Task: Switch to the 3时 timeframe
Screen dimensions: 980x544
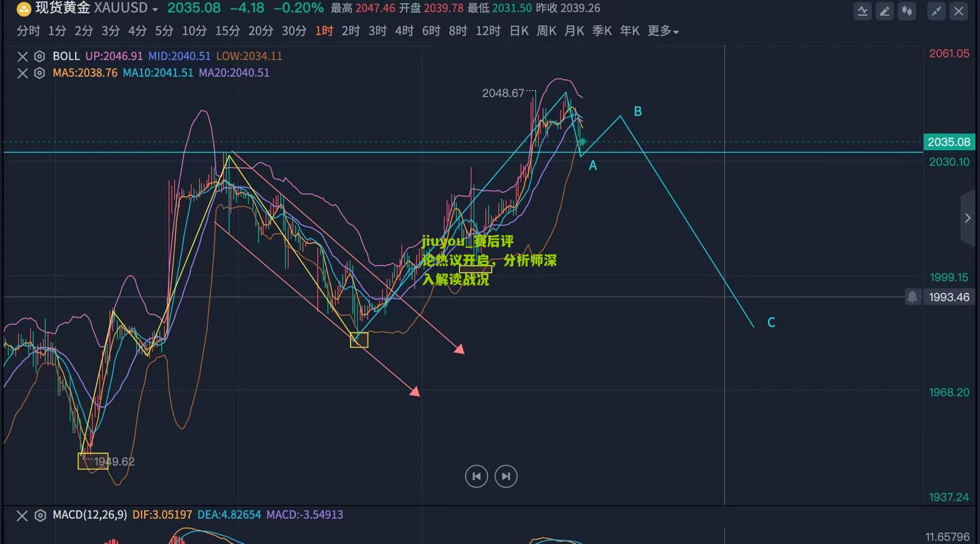Action: pos(377,31)
